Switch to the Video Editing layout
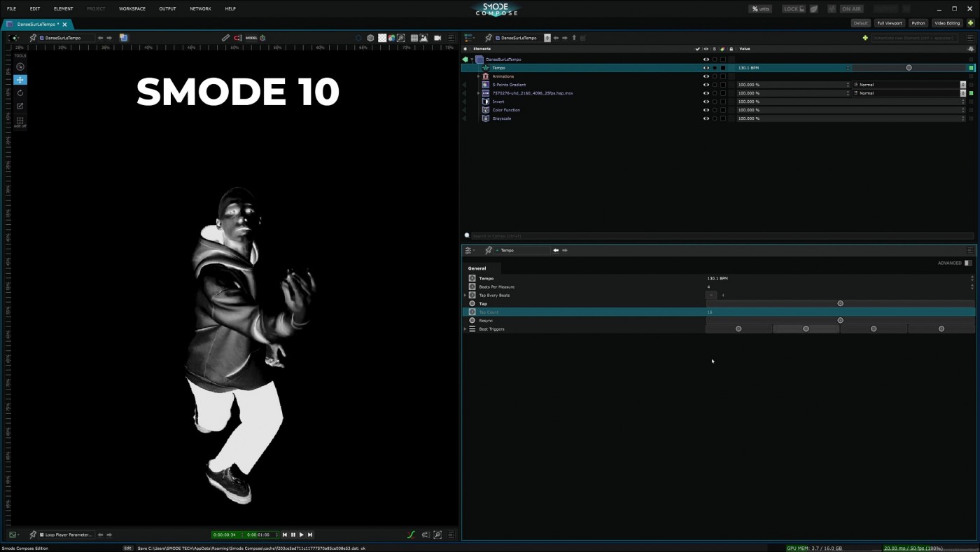 [948, 23]
